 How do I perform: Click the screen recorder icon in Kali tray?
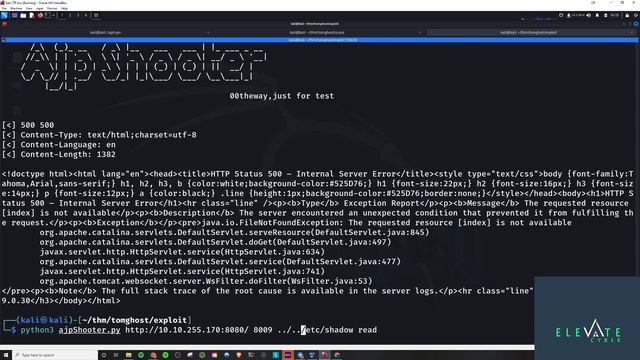click(561, 15)
